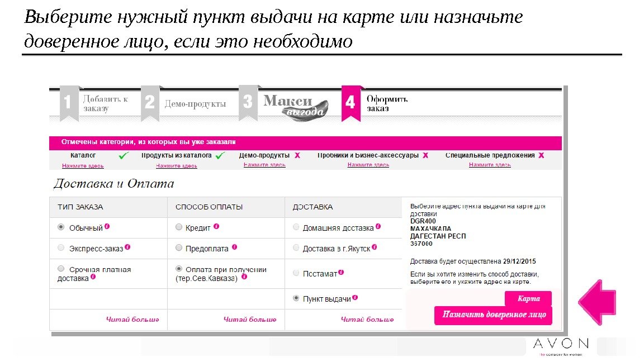Click the Карта button
The image size is (644, 362).
click(528, 298)
